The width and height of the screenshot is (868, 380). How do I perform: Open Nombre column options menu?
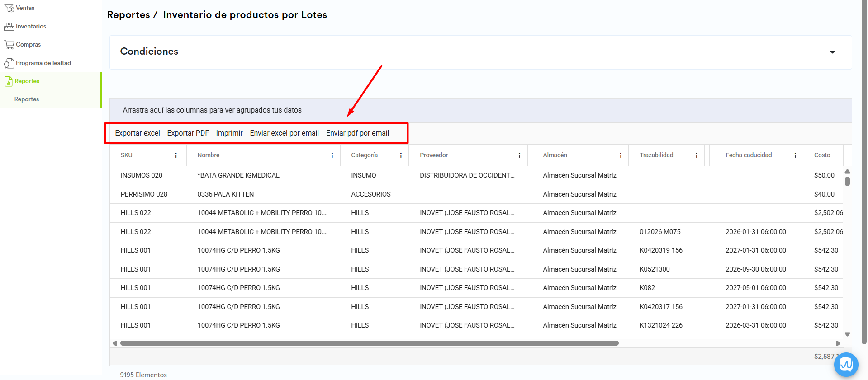(x=332, y=155)
